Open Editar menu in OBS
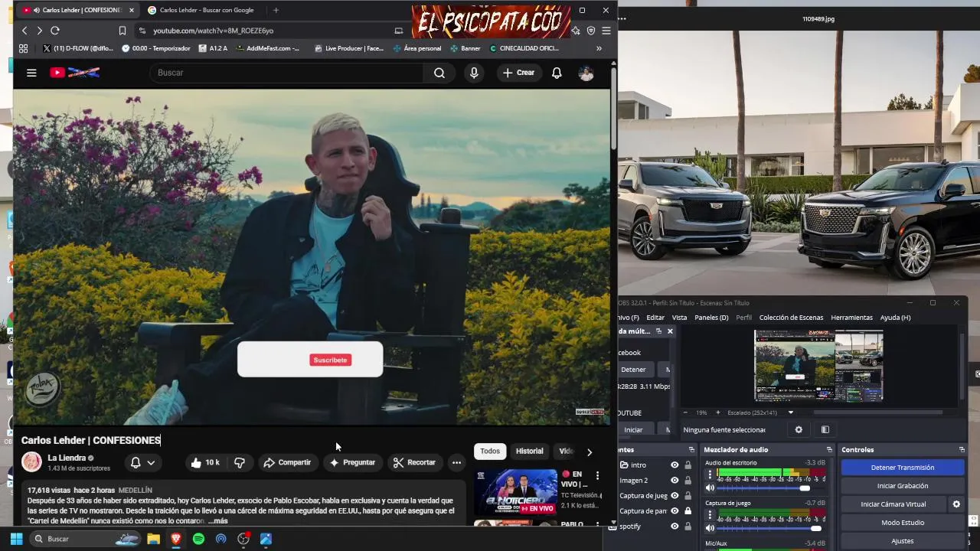The height and width of the screenshot is (551, 980). click(655, 318)
